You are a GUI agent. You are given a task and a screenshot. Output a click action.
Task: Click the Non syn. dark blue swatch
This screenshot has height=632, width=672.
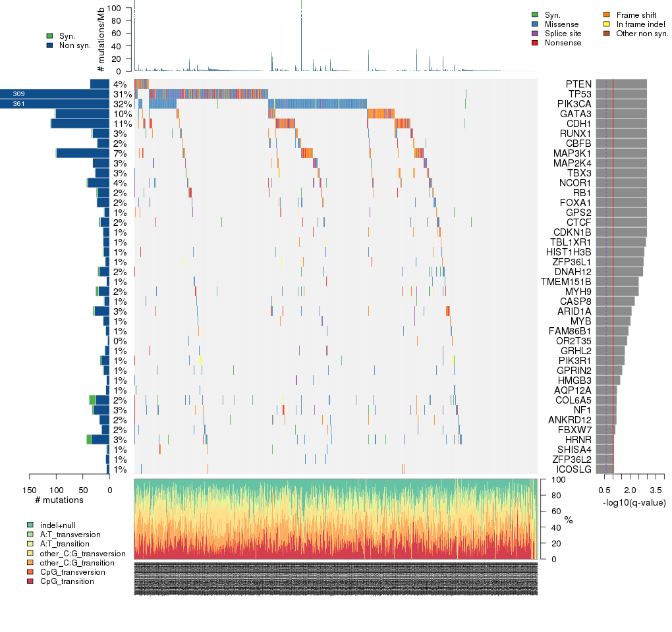pyautogui.click(x=50, y=45)
